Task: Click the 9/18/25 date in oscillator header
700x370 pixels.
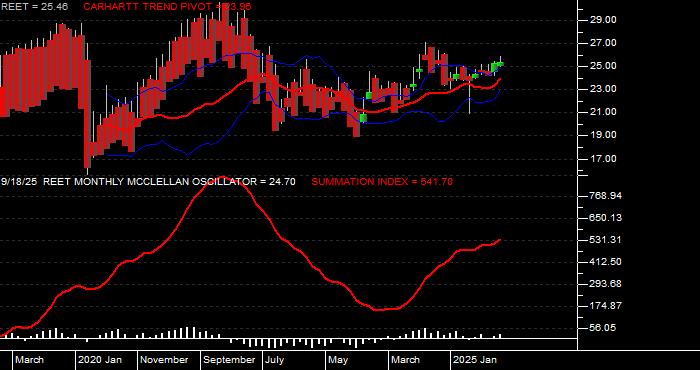Action: (x=19, y=182)
